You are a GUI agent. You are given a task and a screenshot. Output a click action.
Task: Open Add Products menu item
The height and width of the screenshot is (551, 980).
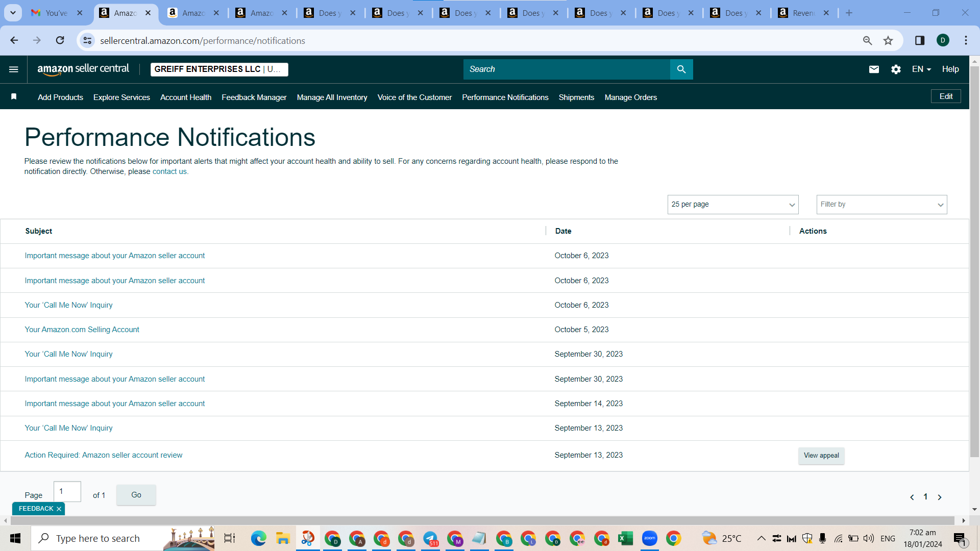click(60, 97)
